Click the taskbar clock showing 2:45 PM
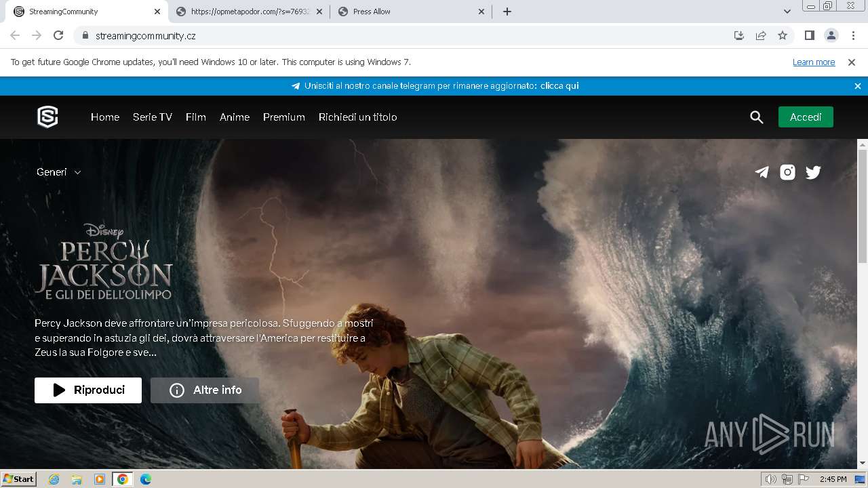The width and height of the screenshot is (868, 488). coord(833,479)
